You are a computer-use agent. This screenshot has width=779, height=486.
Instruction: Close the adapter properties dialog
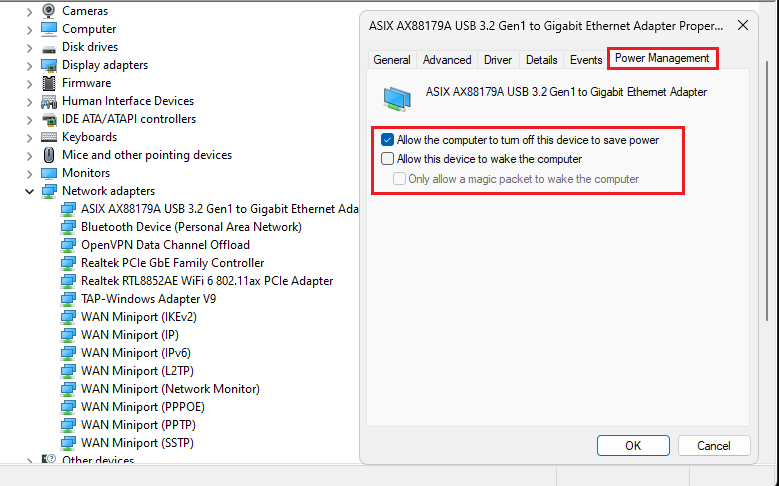click(742, 25)
